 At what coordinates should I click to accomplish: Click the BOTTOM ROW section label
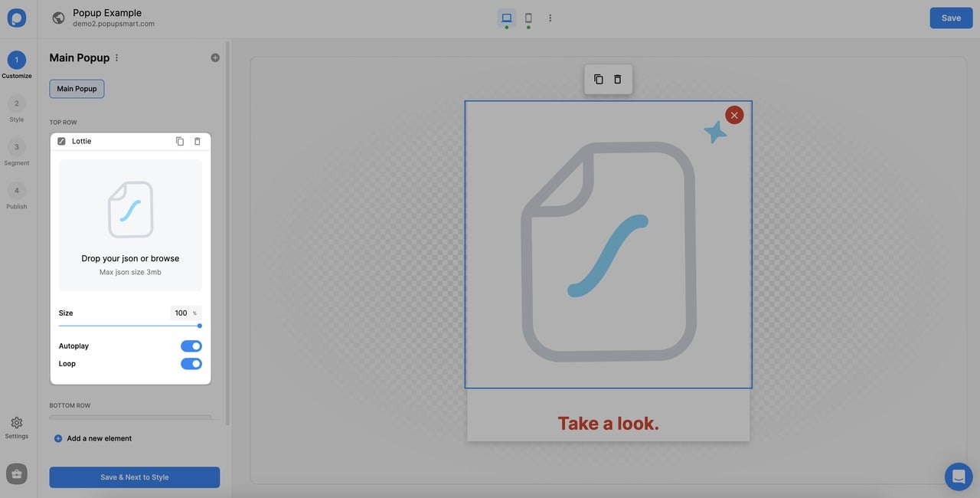(x=70, y=405)
